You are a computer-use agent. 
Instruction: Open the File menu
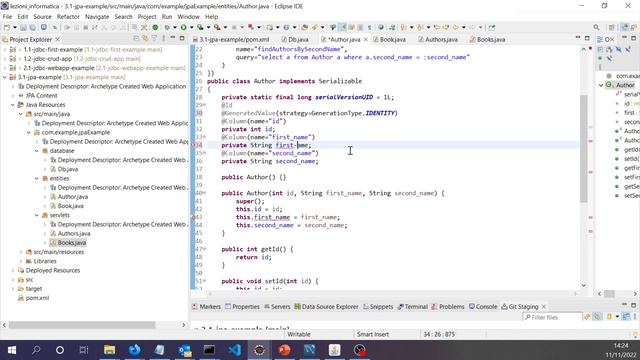7,17
